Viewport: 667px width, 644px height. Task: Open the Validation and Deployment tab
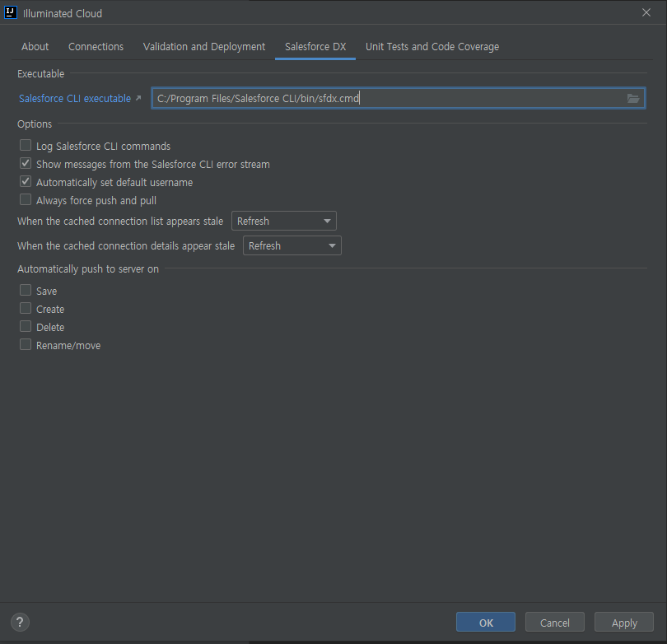tap(203, 46)
